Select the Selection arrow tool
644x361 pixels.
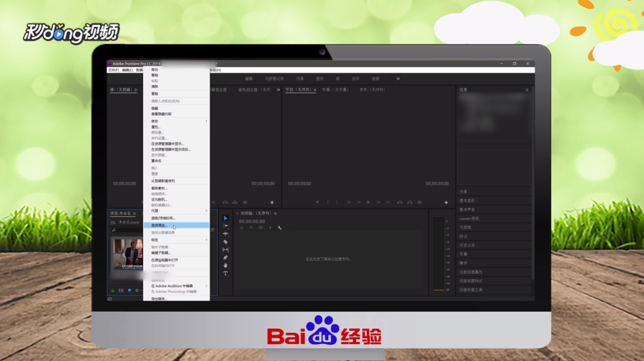point(225,218)
